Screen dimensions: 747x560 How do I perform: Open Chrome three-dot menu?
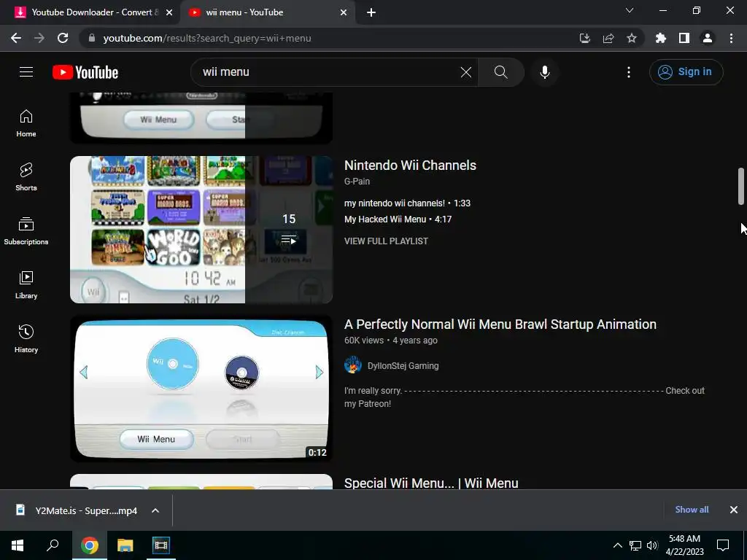731,38
